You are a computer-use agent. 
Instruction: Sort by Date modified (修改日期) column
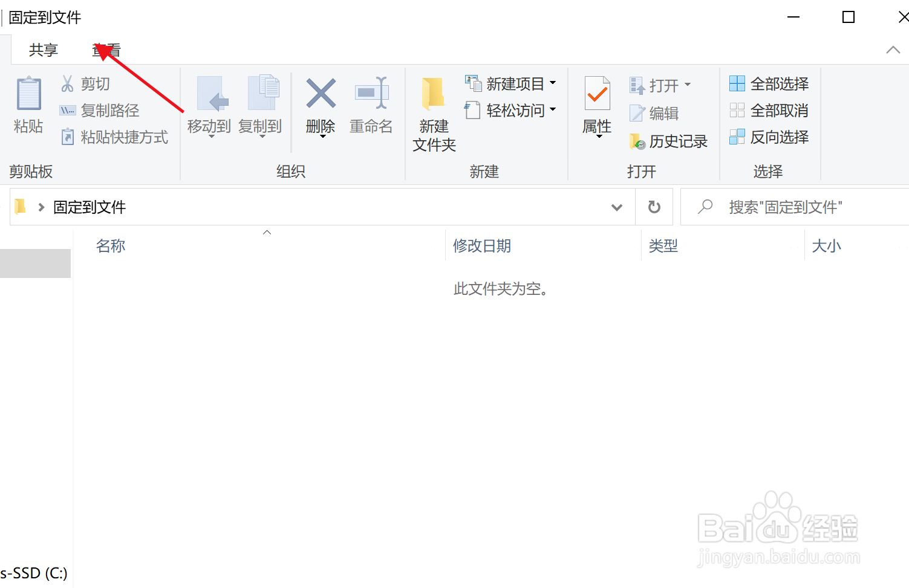[x=482, y=246]
